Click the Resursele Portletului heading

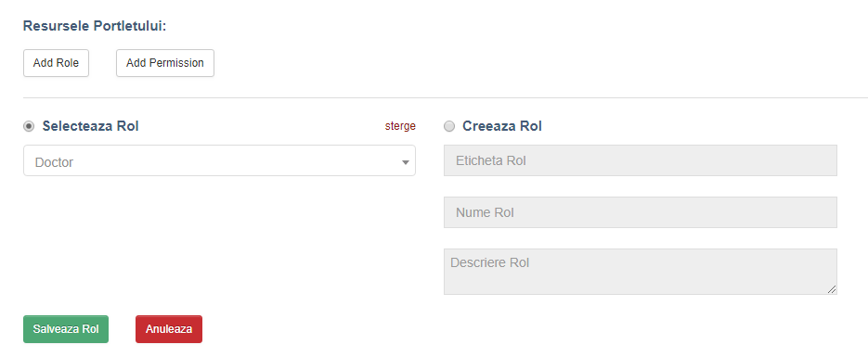click(95, 26)
